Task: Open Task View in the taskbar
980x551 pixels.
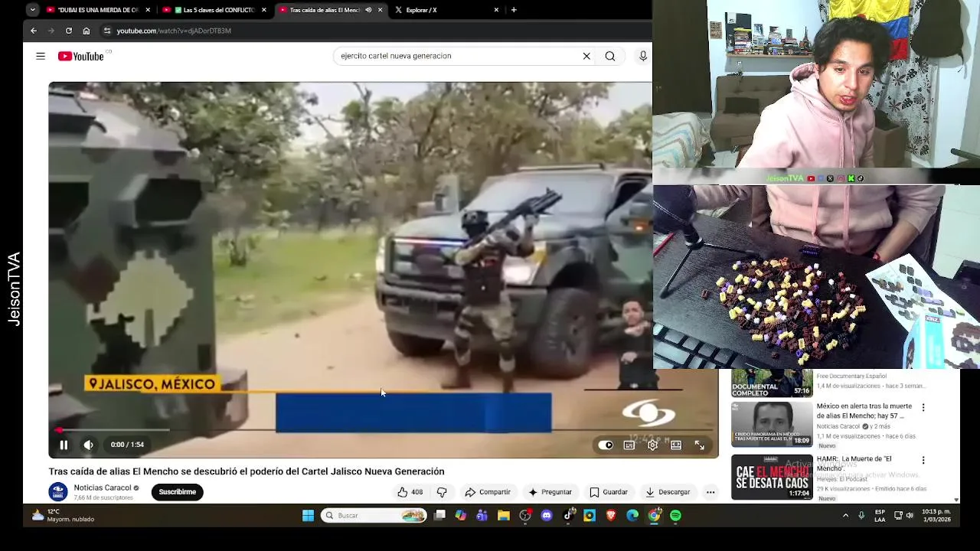Action: tap(439, 516)
